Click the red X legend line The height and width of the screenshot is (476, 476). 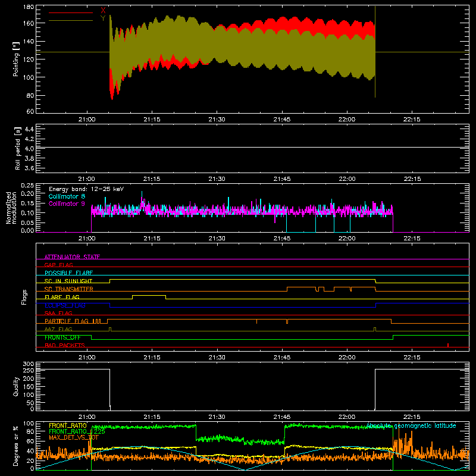pos(71,12)
